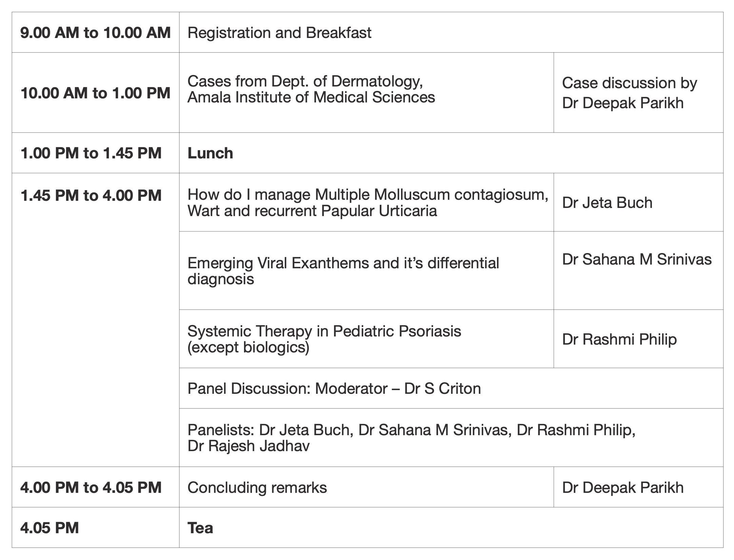Click the speaker name 'Dr Sahana M Srinivas'
The height and width of the screenshot is (560, 734).
pyautogui.click(x=636, y=259)
